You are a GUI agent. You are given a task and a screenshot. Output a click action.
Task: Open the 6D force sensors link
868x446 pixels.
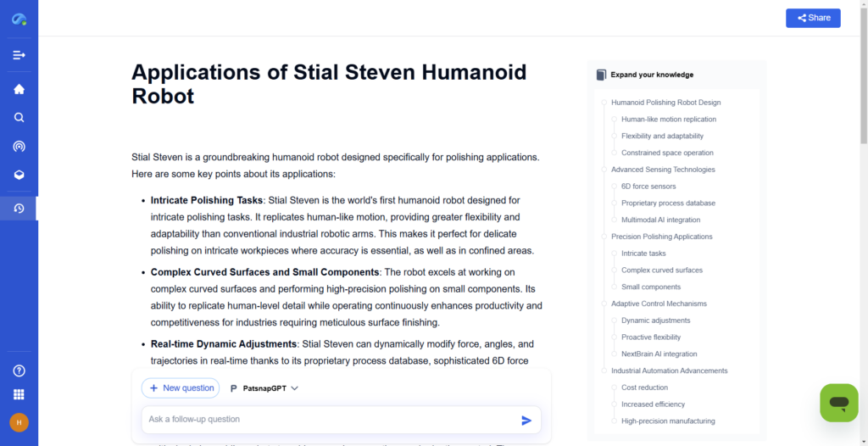point(648,187)
